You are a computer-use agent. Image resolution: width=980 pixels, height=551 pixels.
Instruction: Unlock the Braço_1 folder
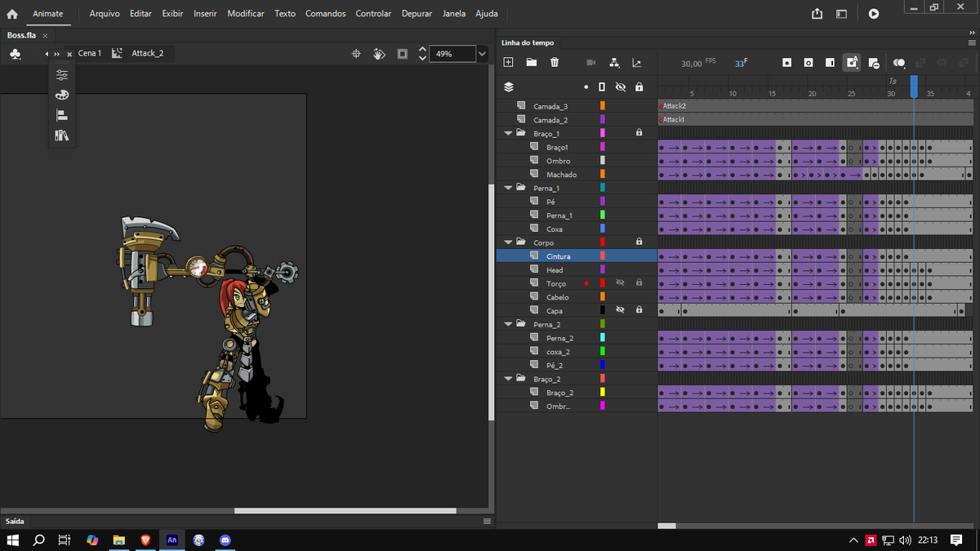[639, 132]
